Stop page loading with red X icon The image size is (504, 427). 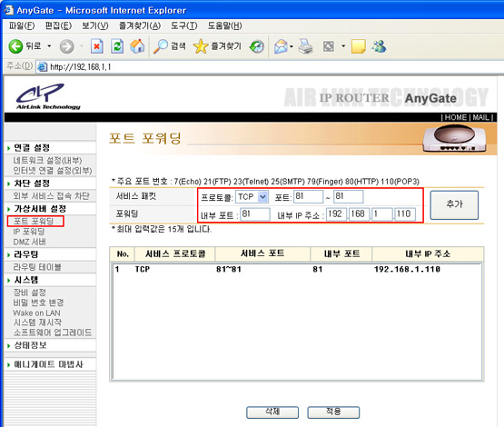(x=97, y=46)
